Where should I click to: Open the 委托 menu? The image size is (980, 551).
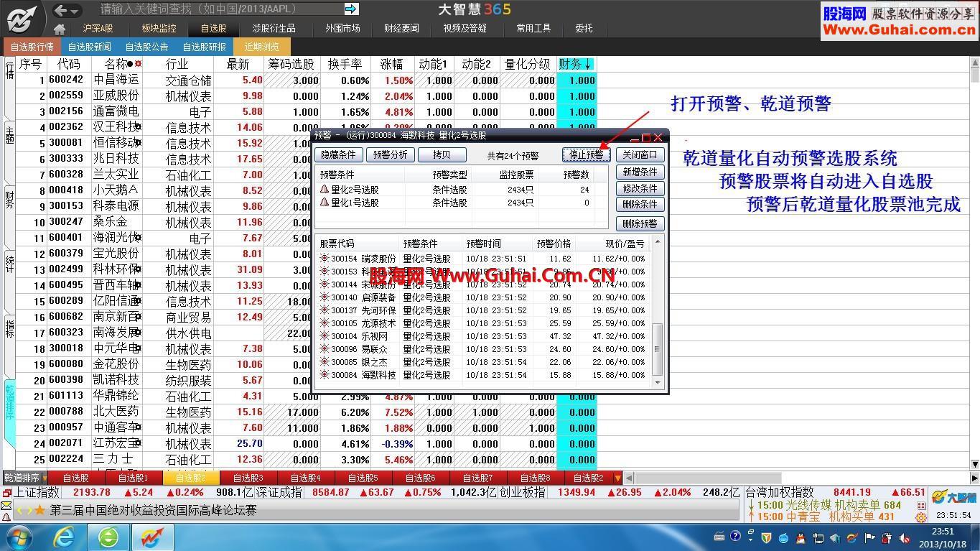coord(584,29)
